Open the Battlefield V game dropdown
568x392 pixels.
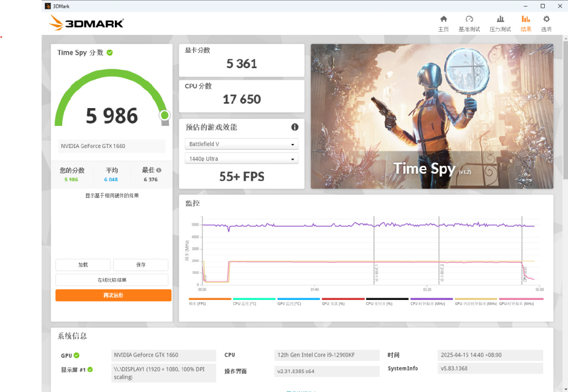tap(241, 144)
